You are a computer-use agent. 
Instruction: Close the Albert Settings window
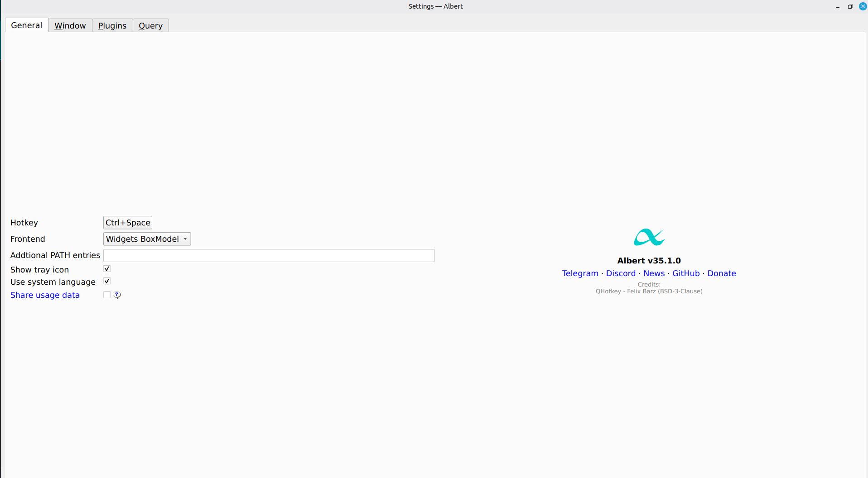click(x=863, y=6)
